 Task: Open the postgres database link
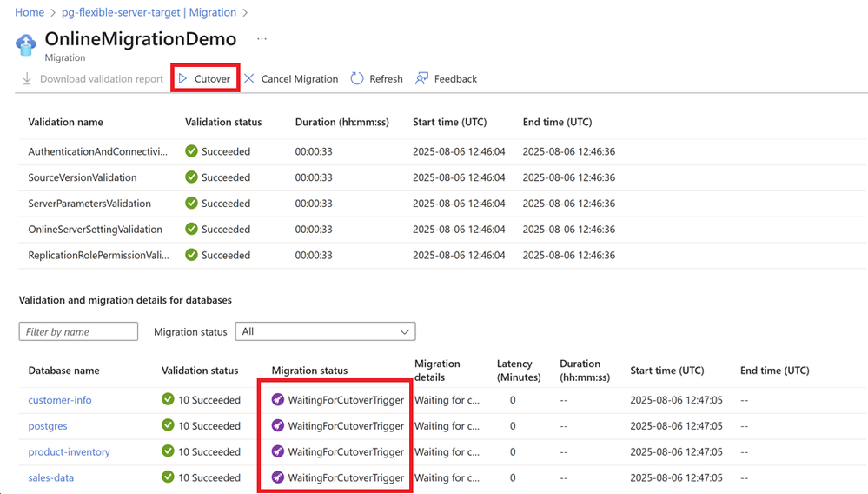click(48, 426)
